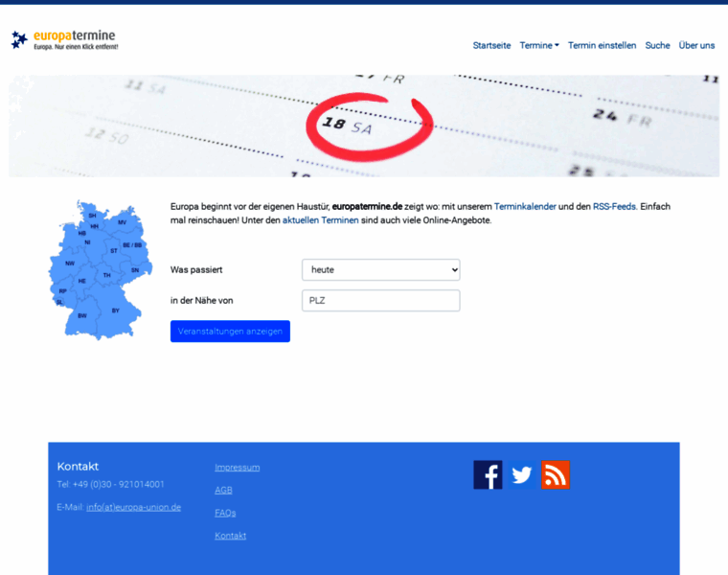Image resolution: width=728 pixels, height=575 pixels.
Task: Select Saarland (SL) on the map
Action: click(x=59, y=303)
